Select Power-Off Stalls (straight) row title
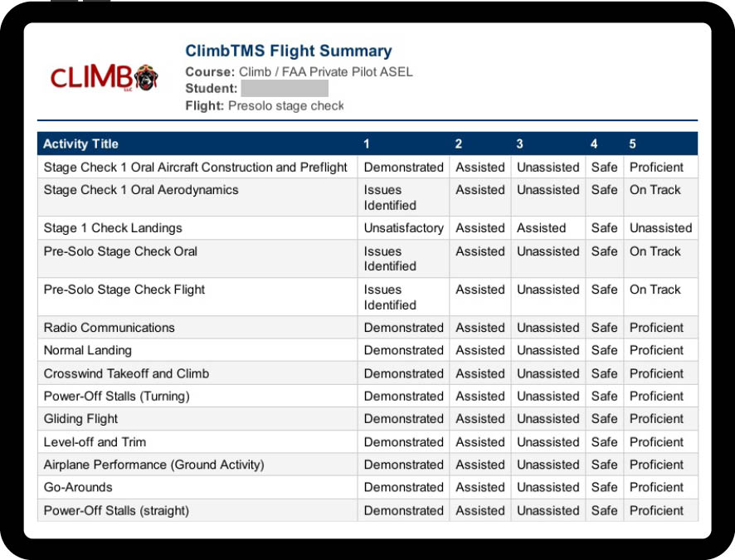This screenshot has height=560, width=735. pyautogui.click(x=116, y=511)
